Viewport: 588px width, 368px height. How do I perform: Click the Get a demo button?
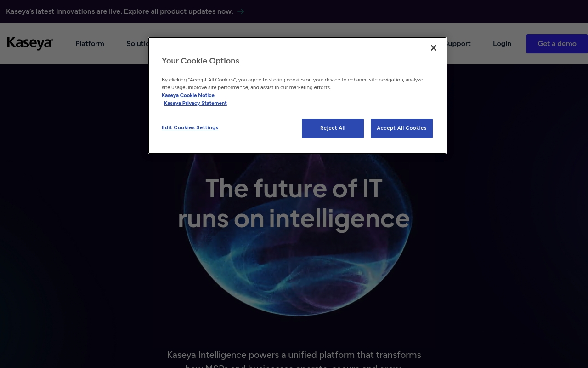pyautogui.click(x=557, y=44)
